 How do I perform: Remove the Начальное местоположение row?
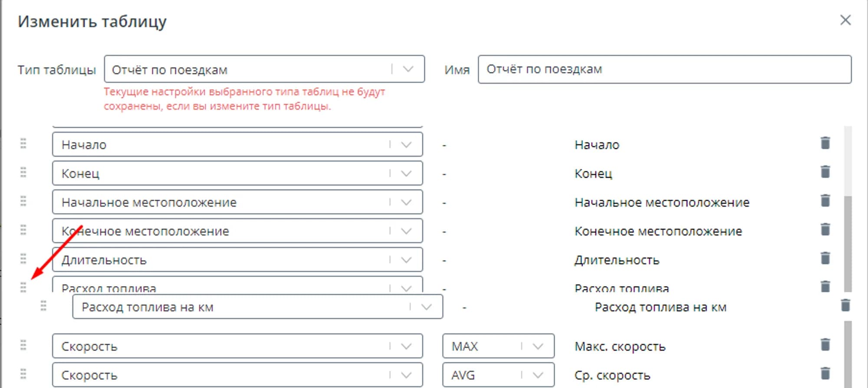pyautogui.click(x=825, y=201)
